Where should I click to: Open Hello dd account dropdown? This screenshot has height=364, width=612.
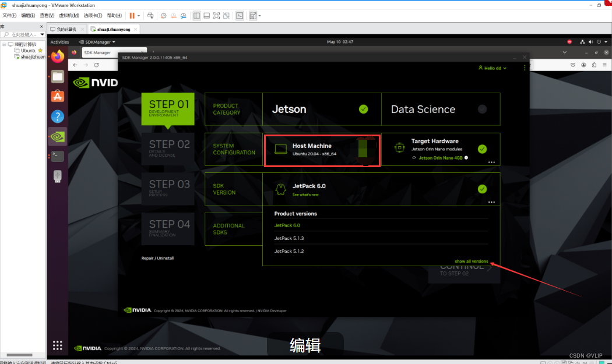[x=493, y=68]
